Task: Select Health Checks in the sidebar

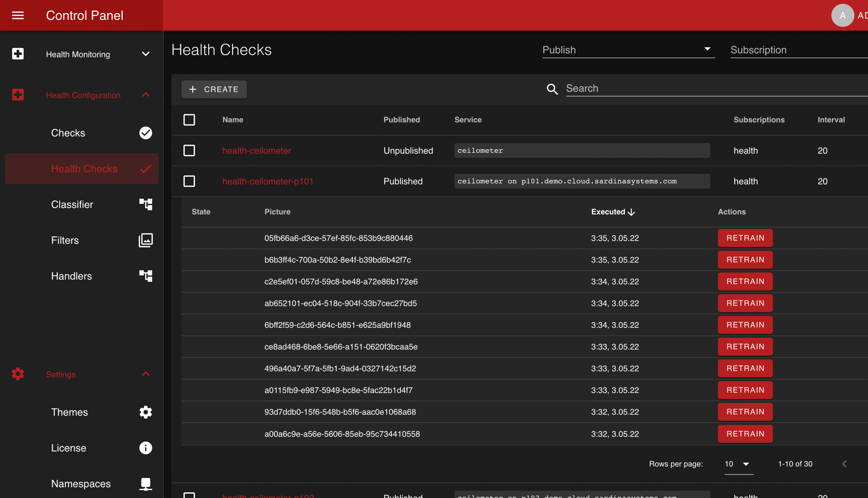Action: [84, 169]
